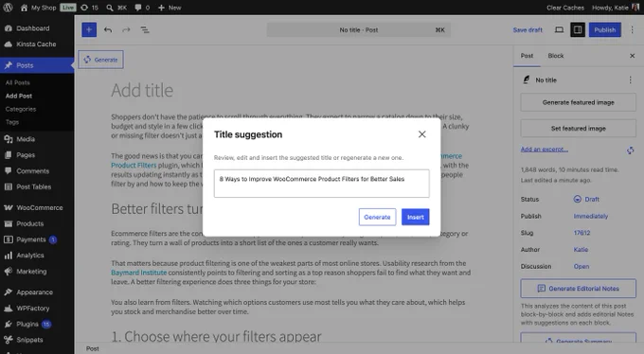Regenerate title with the dialog Generate button
644x354 pixels.
coord(377,217)
